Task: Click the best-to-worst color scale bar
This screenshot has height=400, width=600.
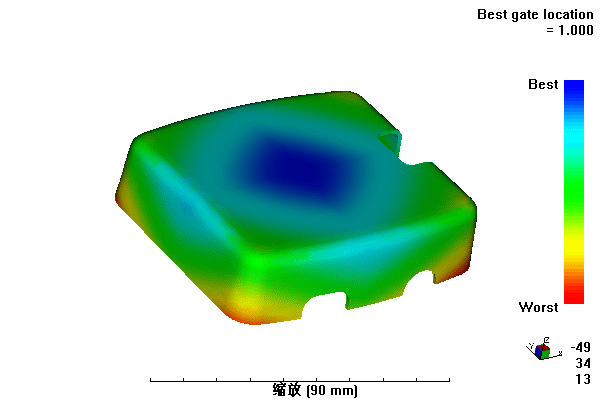Action: (574, 192)
